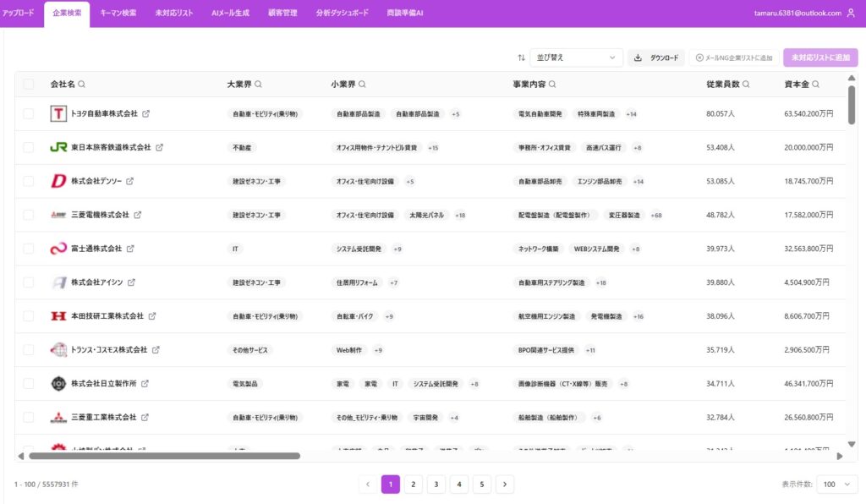Switch to the キーマン検索 tab

[x=118, y=13]
